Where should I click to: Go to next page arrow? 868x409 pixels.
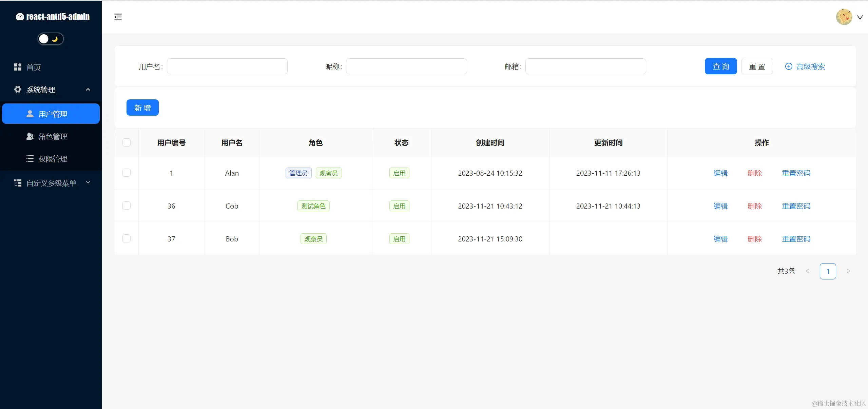click(848, 271)
